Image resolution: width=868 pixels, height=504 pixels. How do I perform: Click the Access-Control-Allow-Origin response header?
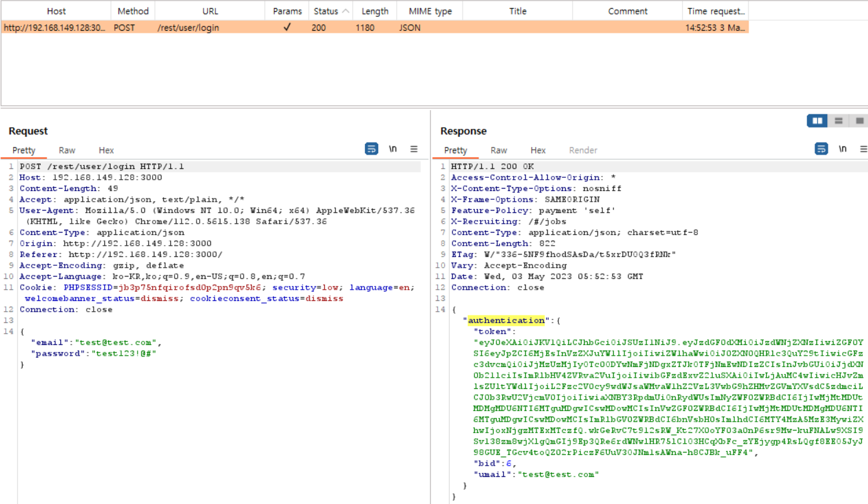[x=533, y=177]
